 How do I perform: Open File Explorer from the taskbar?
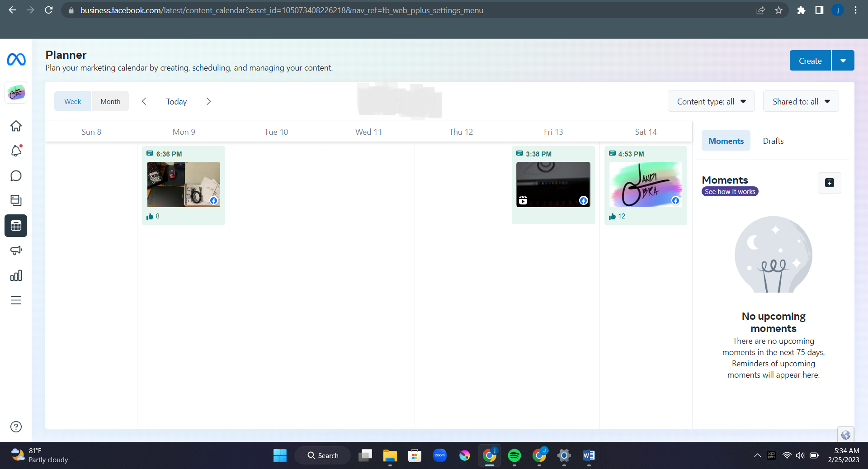[x=390, y=455]
